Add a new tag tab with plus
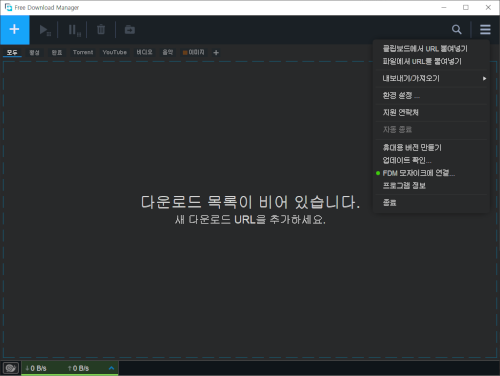 tap(216, 53)
